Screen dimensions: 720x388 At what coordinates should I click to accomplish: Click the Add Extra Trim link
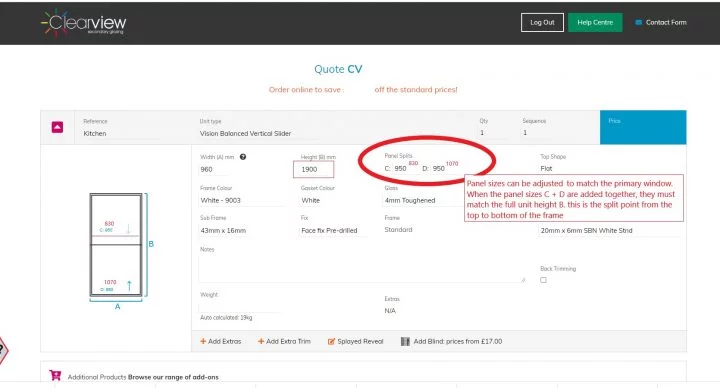click(x=288, y=341)
